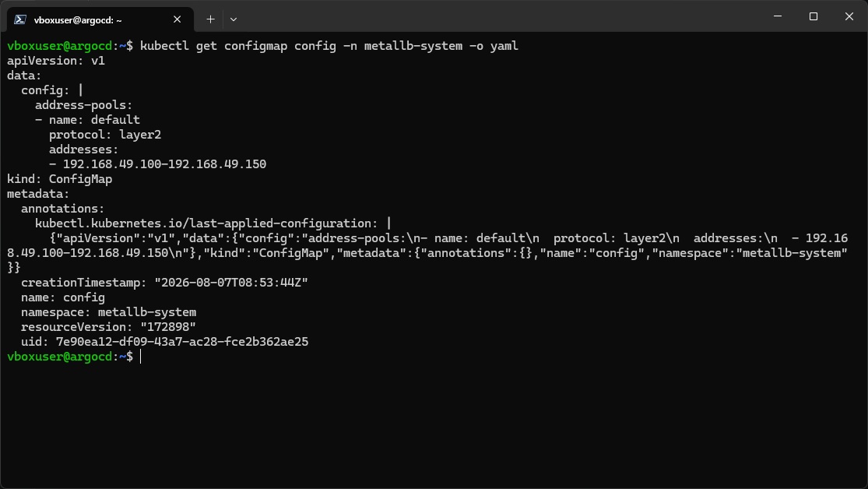Viewport: 868px width, 489px height.
Task: Maximize the terminal window
Action: (x=814, y=16)
